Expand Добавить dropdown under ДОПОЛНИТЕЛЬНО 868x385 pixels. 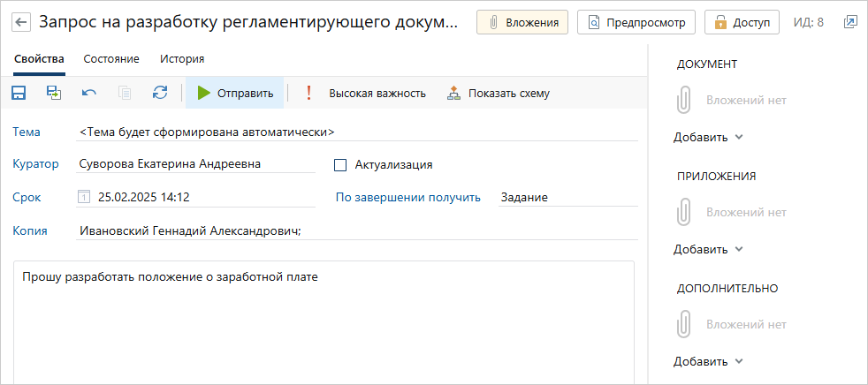pyautogui.click(x=707, y=362)
